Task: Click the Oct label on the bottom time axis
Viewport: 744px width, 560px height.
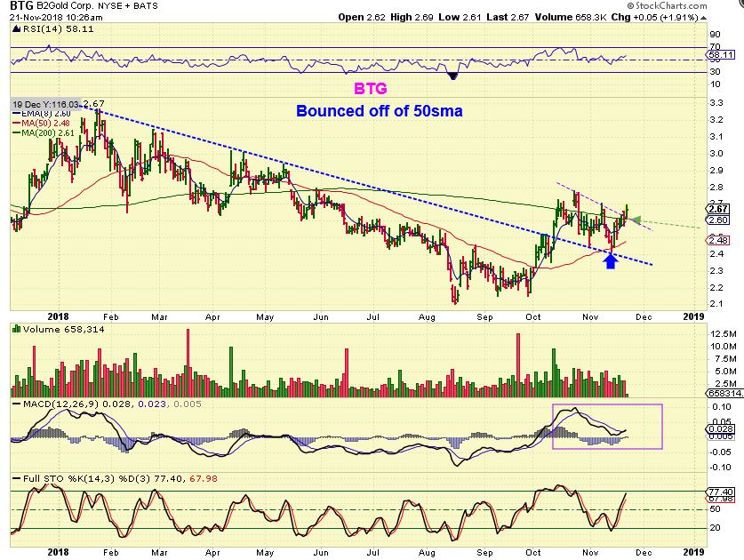Action: pos(532,553)
